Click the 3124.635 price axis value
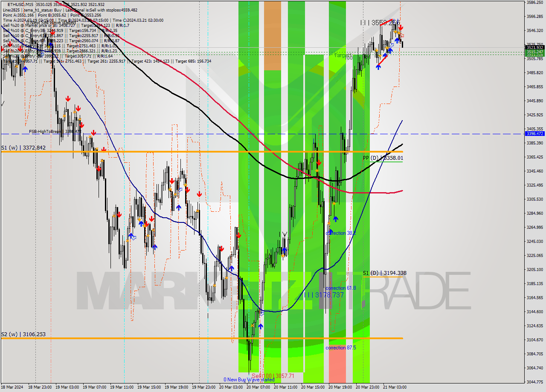Screen dimensions: 546x392 click(x=534, y=326)
